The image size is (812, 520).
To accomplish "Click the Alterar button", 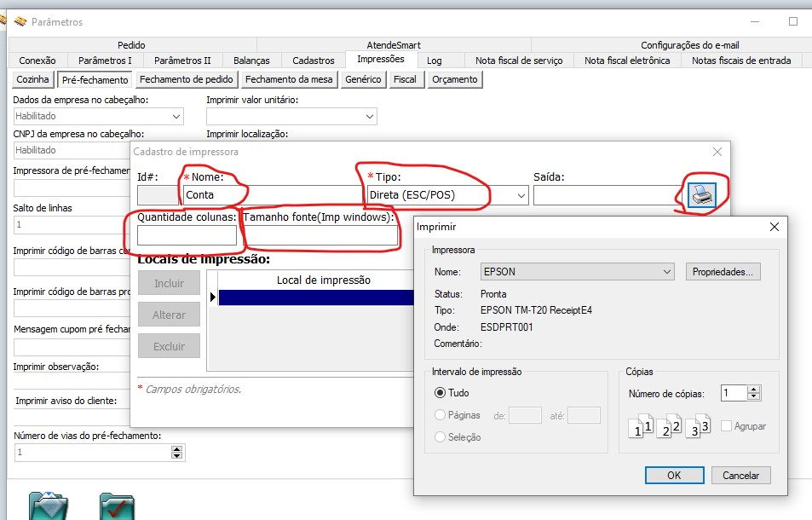I will pos(169,315).
